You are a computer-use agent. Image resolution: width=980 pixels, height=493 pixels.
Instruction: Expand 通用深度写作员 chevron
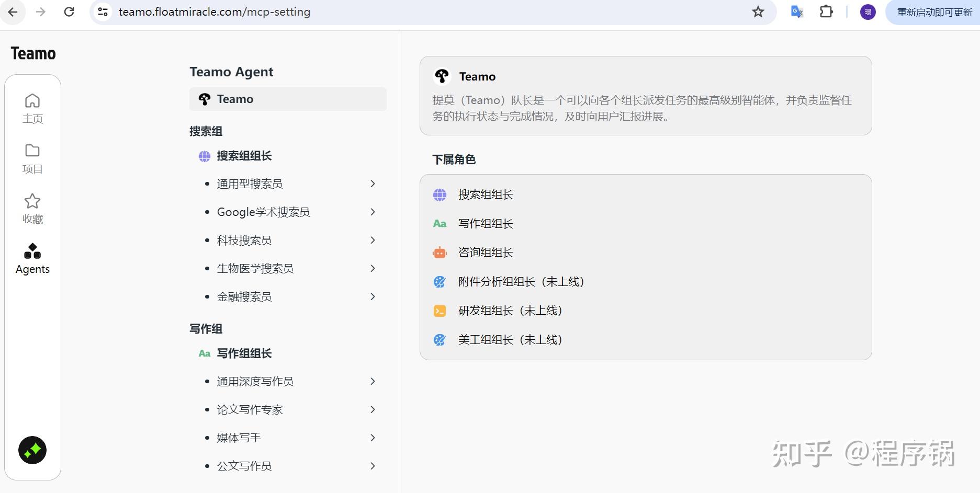(x=373, y=381)
